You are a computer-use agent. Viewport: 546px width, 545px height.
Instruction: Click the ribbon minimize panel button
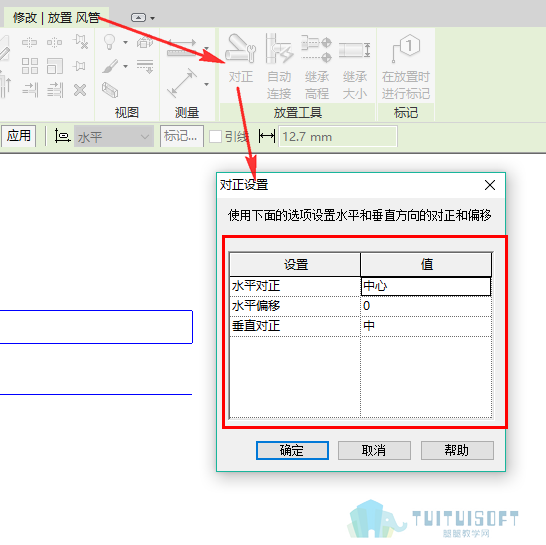point(138,17)
